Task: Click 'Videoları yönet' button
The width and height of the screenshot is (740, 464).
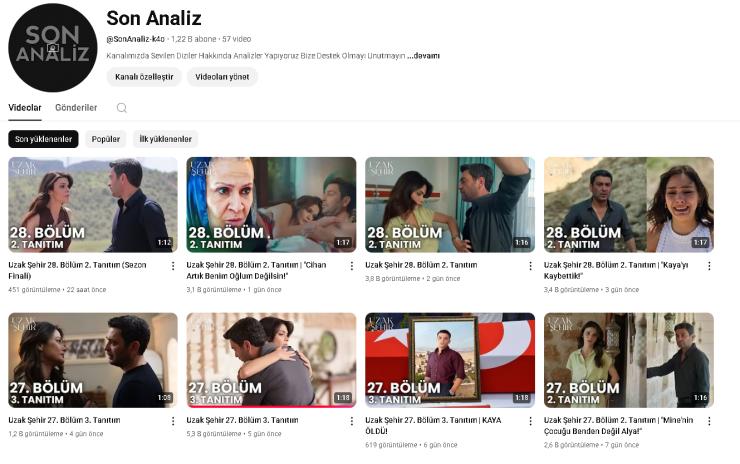Action: coord(222,77)
